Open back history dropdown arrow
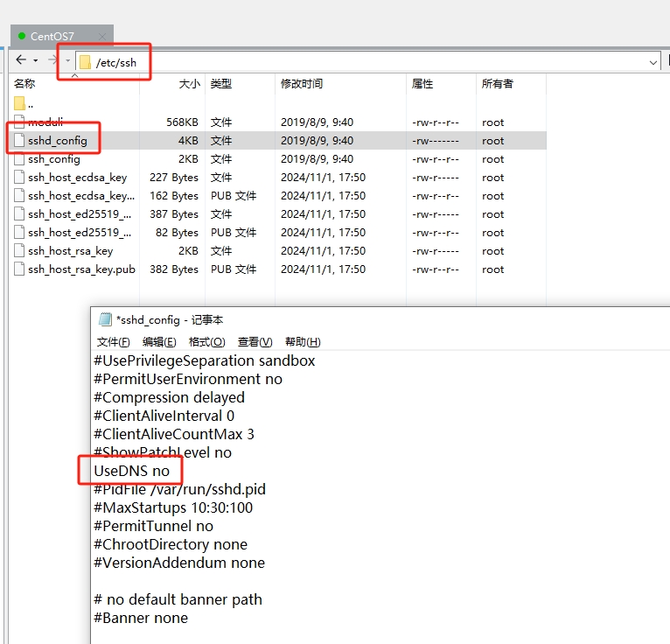 tap(36, 60)
